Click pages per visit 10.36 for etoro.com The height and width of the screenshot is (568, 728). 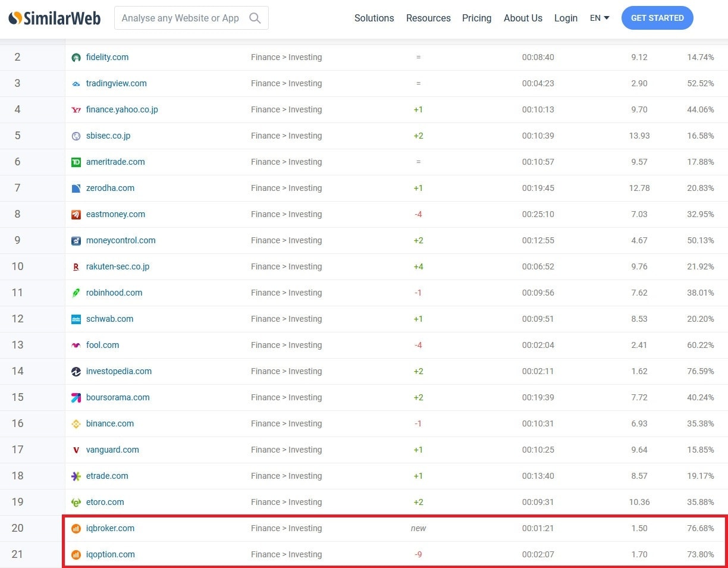[639, 502]
